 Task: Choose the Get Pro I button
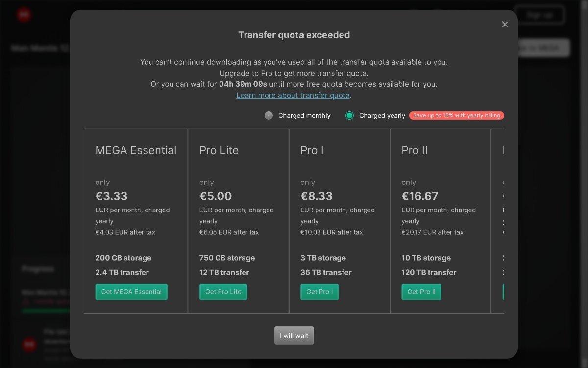pos(319,292)
